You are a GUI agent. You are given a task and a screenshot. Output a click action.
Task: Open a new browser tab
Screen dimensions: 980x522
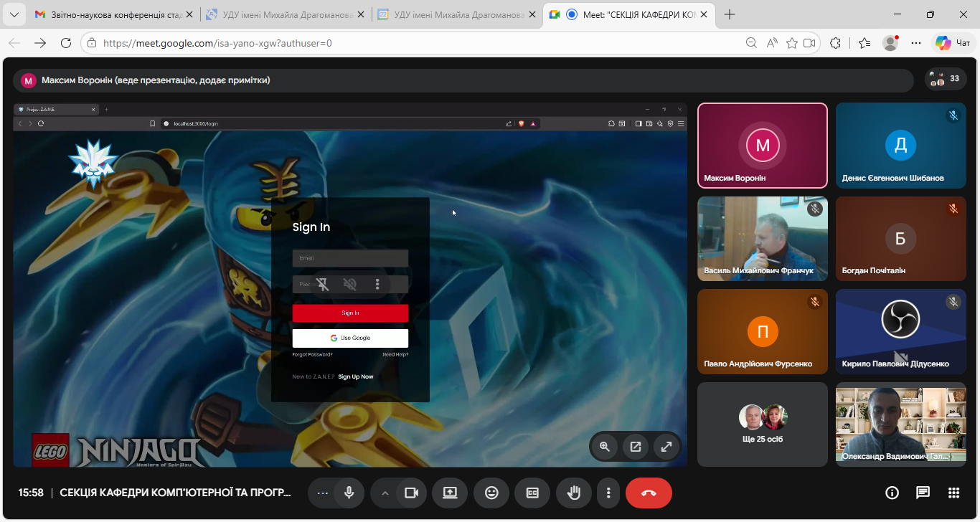[730, 14]
